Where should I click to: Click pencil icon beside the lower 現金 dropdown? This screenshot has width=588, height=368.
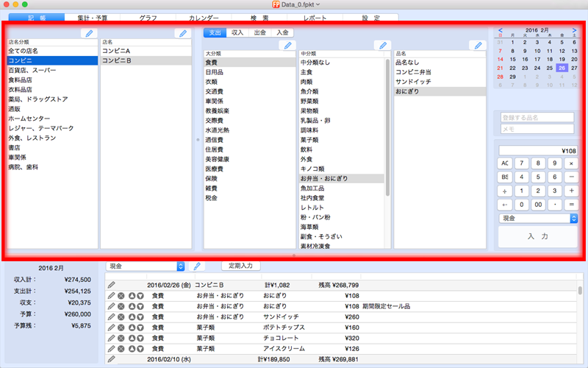click(x=196, y=266)
